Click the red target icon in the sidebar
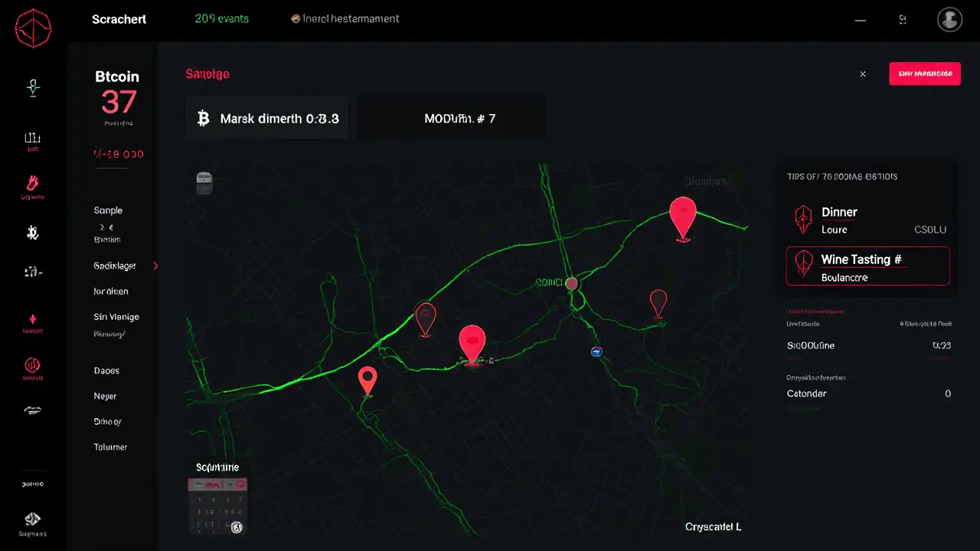980x551 pixels. point(32,366)
